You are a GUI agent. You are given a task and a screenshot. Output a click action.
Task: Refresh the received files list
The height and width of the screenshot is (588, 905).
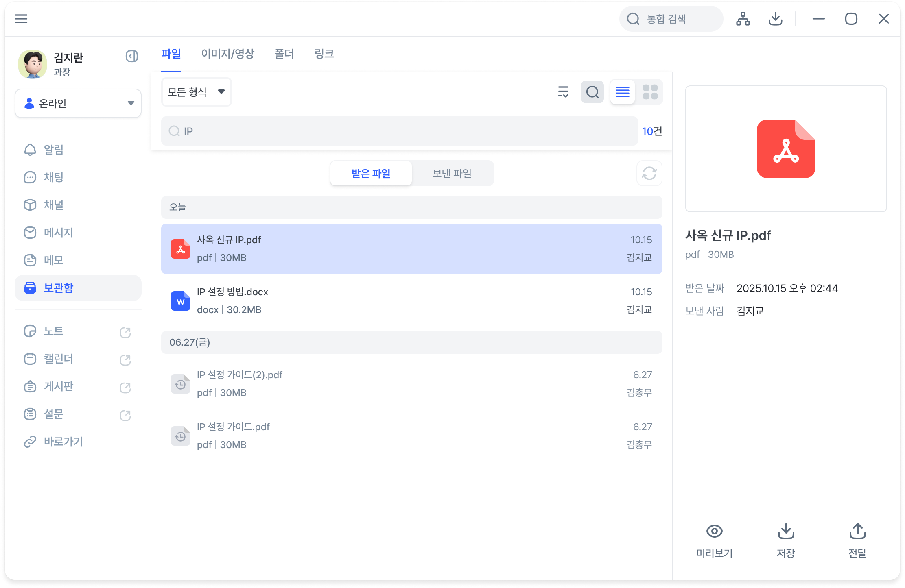pyautogui.click(x=649, y=174)
